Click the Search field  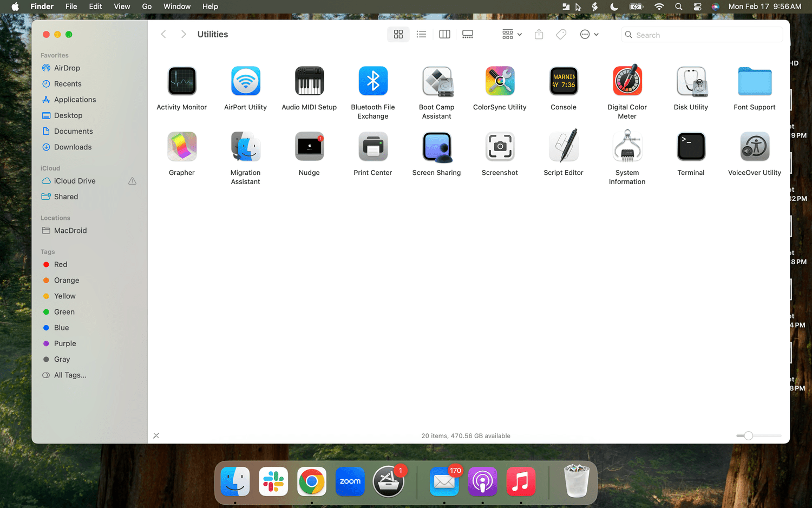(x=702, y=35)
